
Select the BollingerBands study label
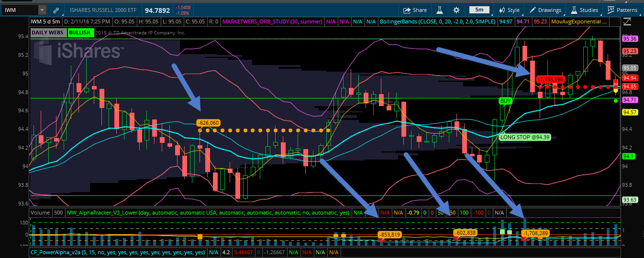point(437,21)
